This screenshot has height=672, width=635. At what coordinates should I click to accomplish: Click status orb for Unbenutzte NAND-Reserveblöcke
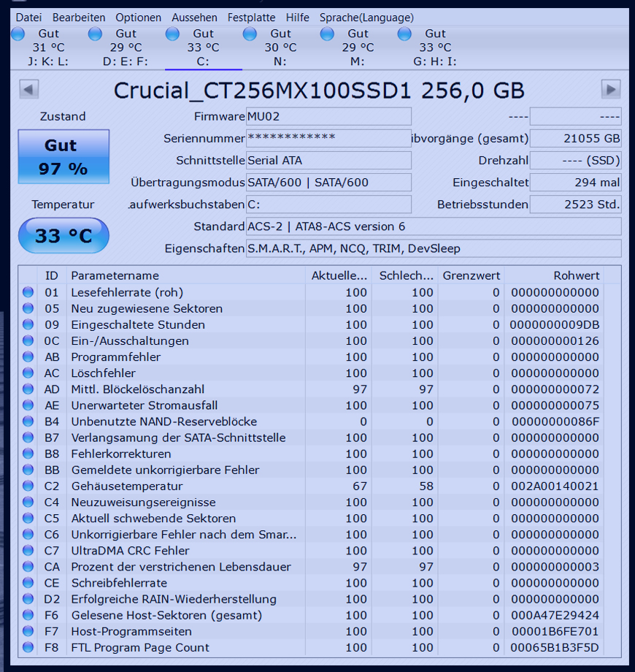tap(28, 421)
